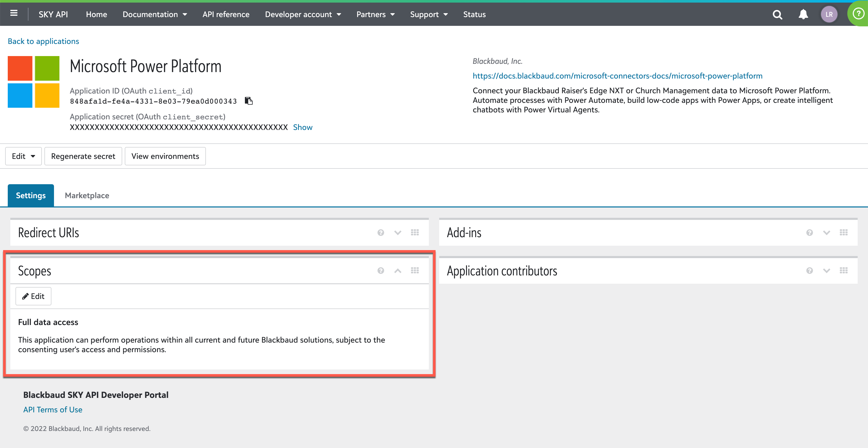Click help icon on Redirect URIs tile
868x448 pixels.
[381, 233]
